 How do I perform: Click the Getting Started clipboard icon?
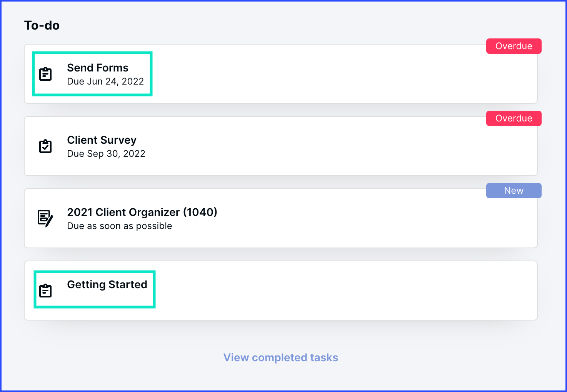[45, 291]
